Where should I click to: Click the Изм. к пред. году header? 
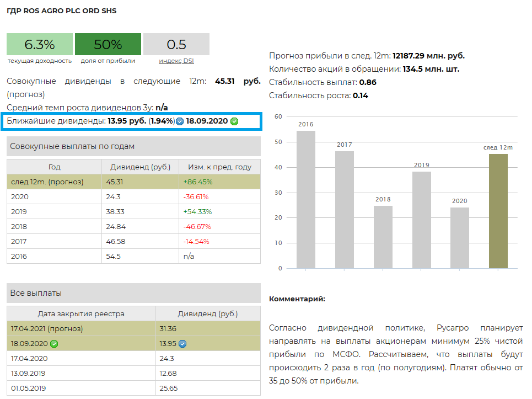[x=219, y=167]
